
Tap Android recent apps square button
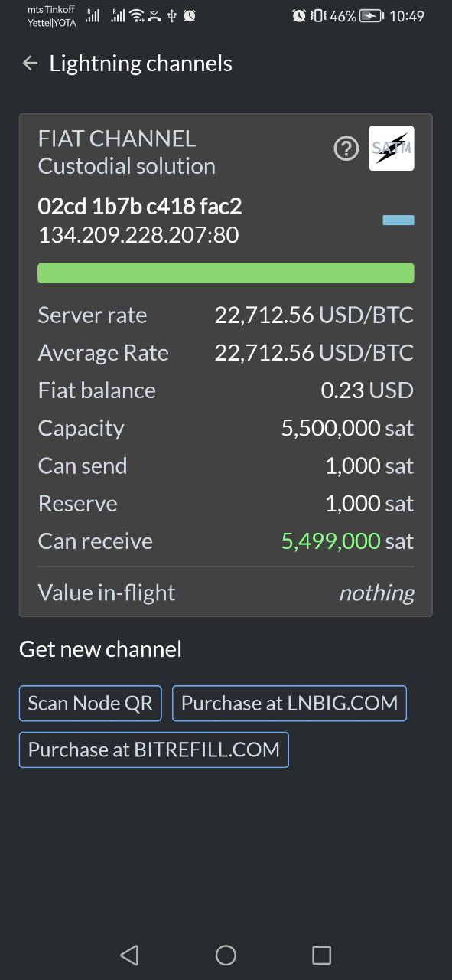tap(322, 954)
